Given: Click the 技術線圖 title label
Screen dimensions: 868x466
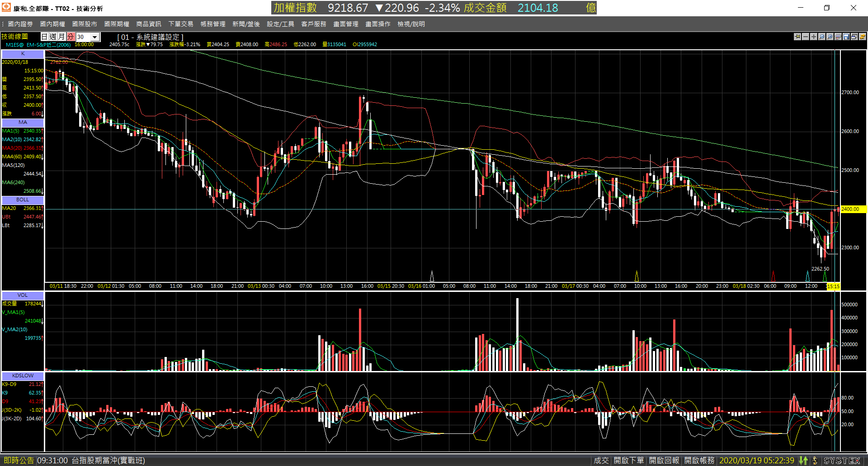Looking at the screenshot, I should [x=14, y=37].
